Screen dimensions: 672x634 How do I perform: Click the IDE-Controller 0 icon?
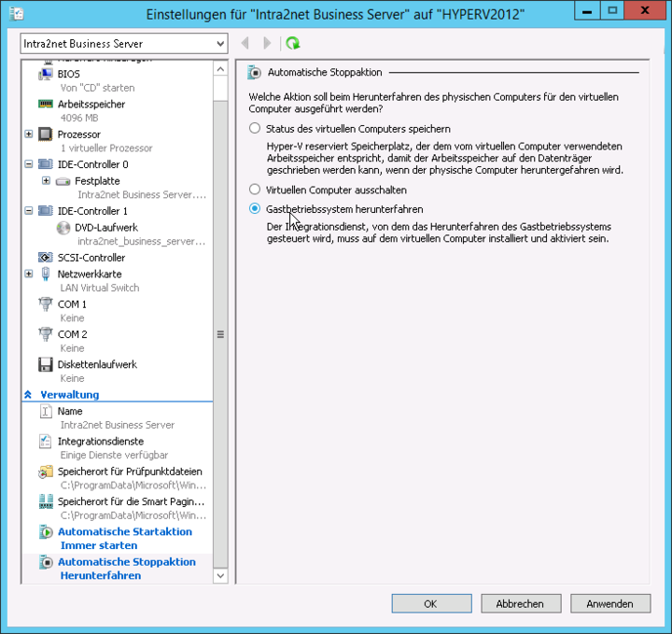click(46, 164)
